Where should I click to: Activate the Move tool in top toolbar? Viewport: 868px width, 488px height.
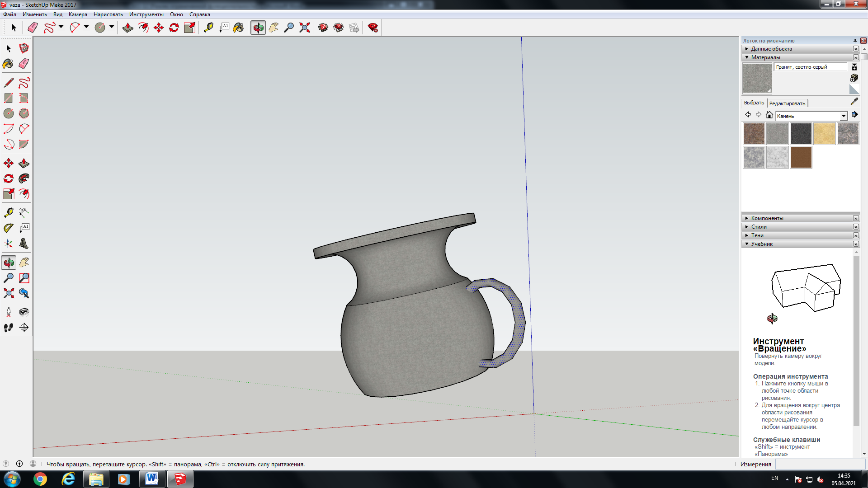tap(159, 28)
